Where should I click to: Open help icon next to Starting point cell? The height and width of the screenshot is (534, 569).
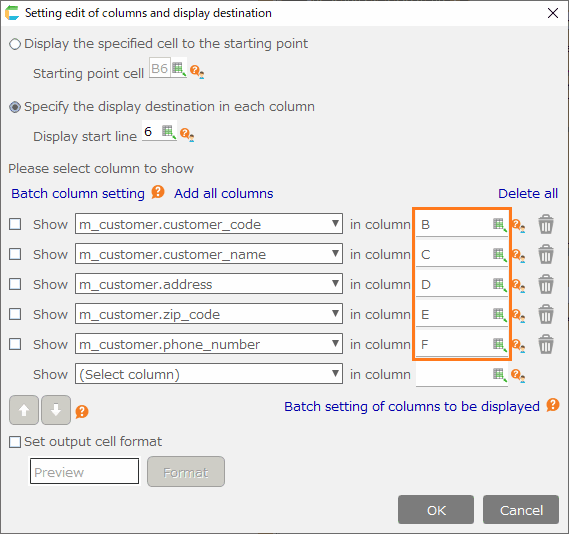tap(197, 71)
